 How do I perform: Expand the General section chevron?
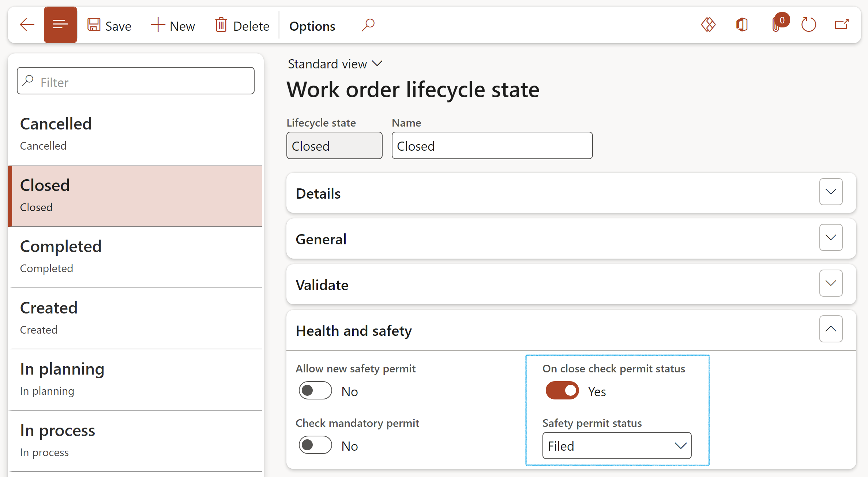pyautogui.click(x=831, y=237)
